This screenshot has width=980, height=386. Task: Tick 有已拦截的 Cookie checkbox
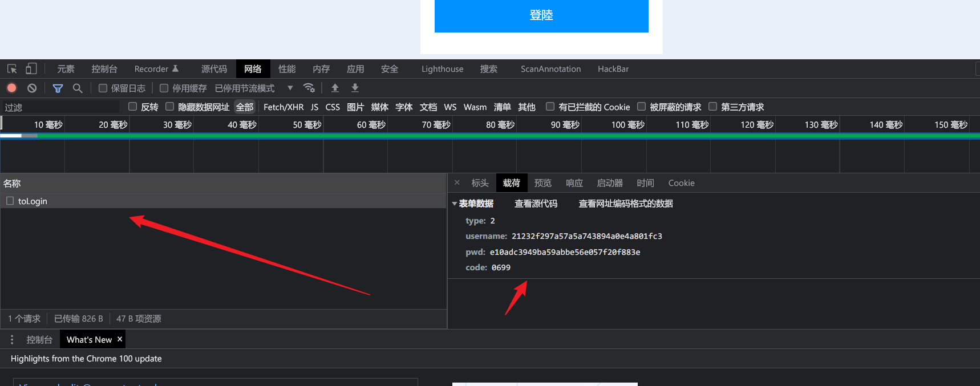pos(550,107)
